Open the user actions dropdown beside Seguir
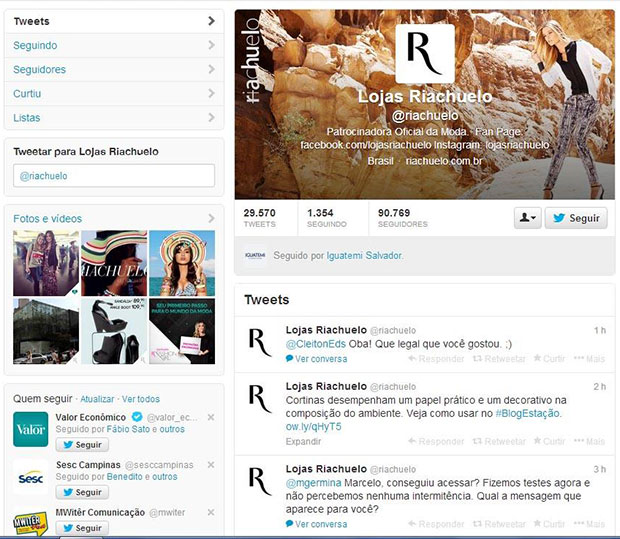Image resolution: width=620 pixels, height=539 pixels. pyautogui.click(x=527, y=217)
